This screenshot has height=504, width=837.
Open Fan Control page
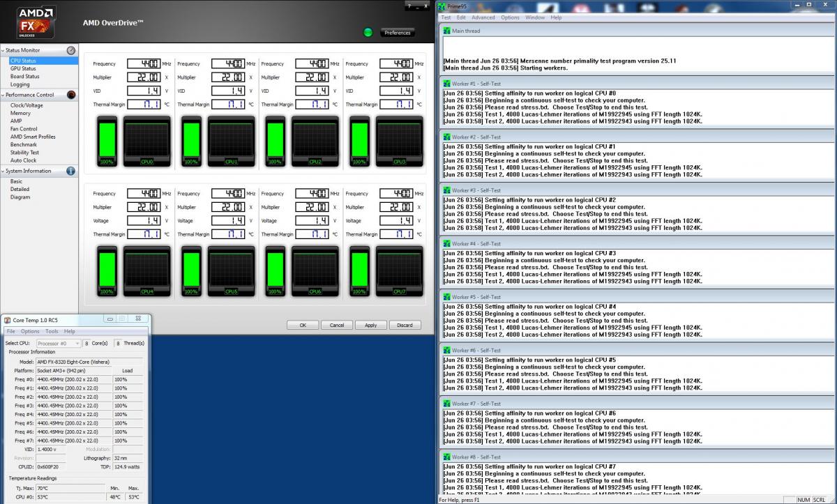pyautogui.click(x=24, y=129)
